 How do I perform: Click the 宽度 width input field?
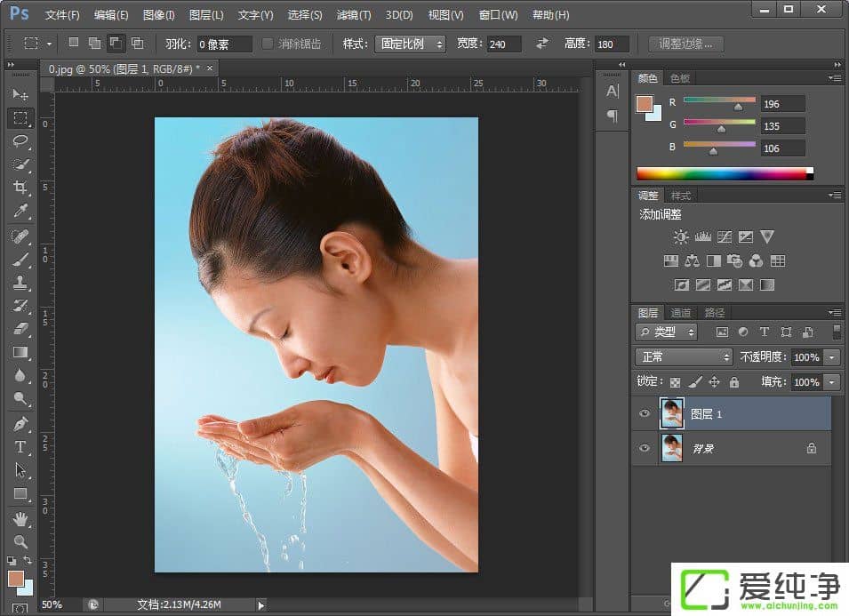tap(504, 44)
